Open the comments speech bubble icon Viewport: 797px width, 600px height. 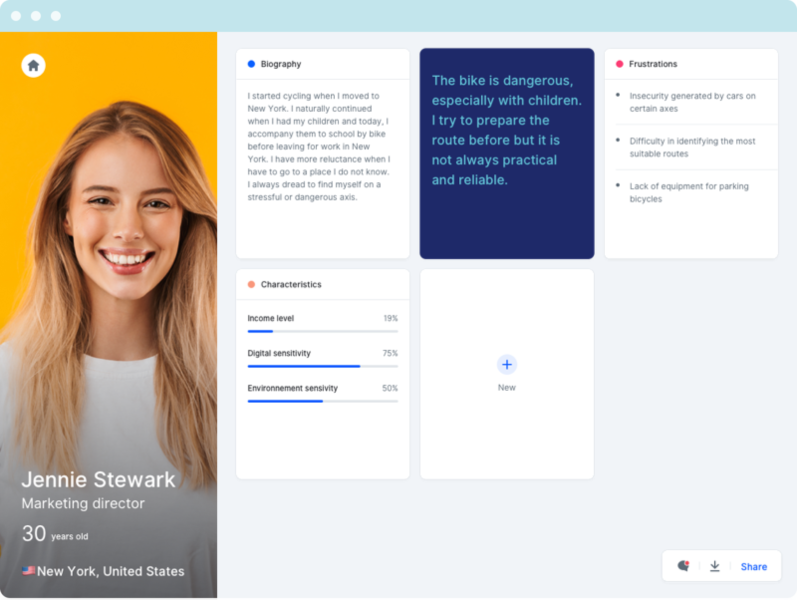(x=683, y=566)
